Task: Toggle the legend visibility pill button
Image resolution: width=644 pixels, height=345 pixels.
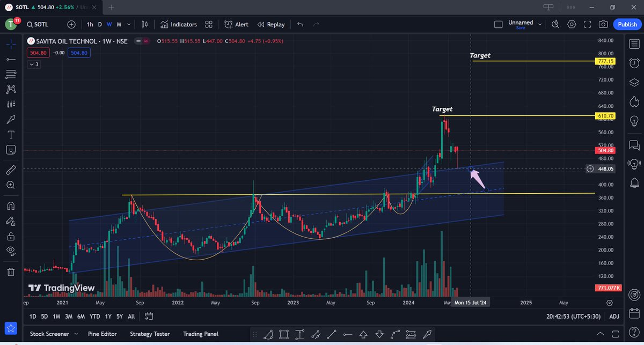Action: point(142,41)
